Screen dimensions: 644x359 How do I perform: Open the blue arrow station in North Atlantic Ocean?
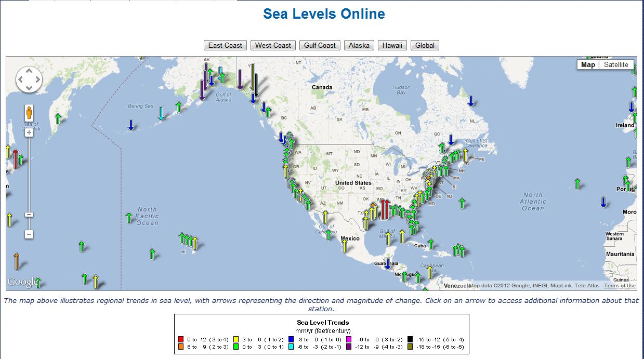coord(603,202)
